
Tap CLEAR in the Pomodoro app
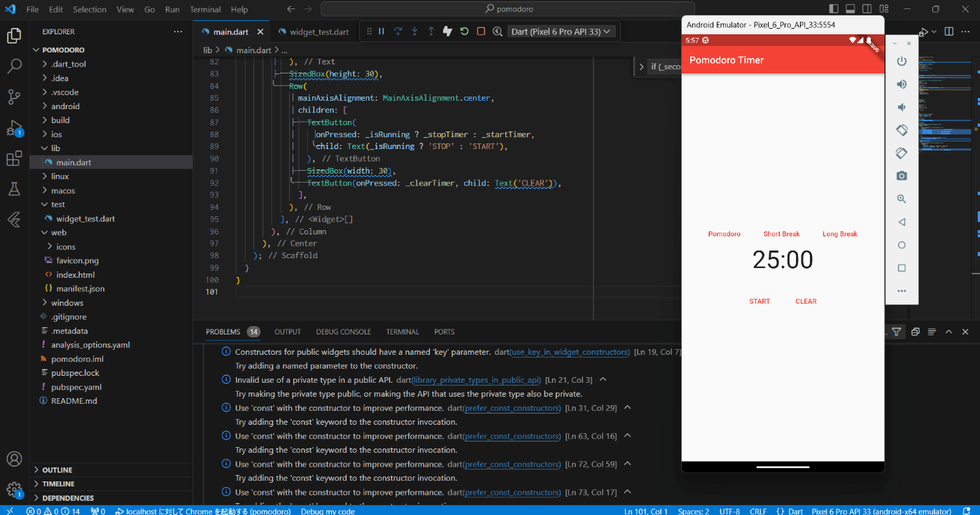[806, 302]
